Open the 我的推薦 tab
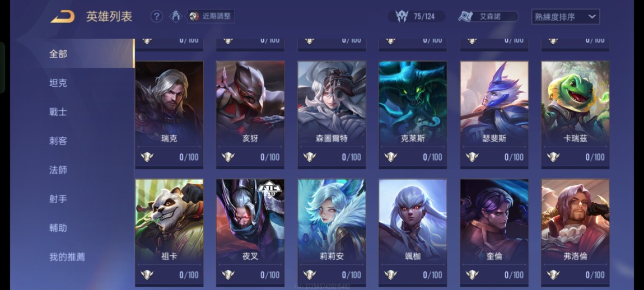This screenshot has width=644, height=290. coord(67,257)
